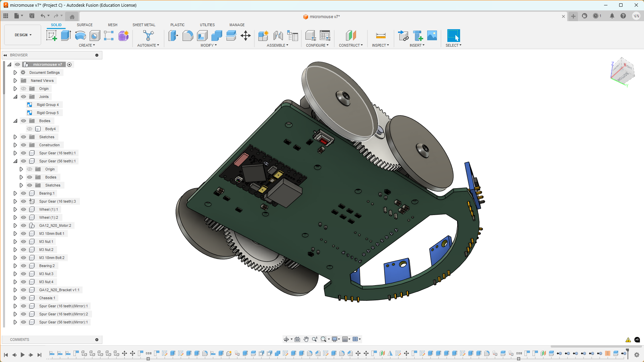Select the Revolve tool icon
644x362 pixels.
click(x=80, y=36)
